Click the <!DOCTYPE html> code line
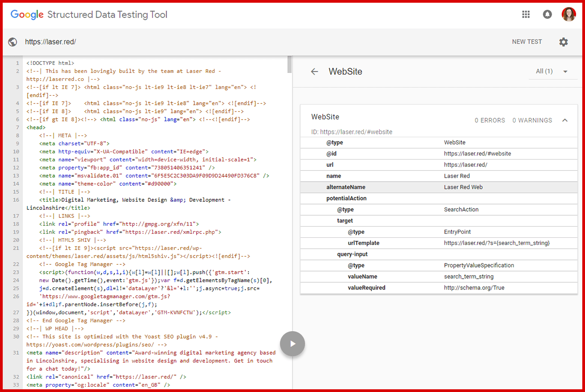The width and height of the screenshot is (585, 392). coord(50,63)
